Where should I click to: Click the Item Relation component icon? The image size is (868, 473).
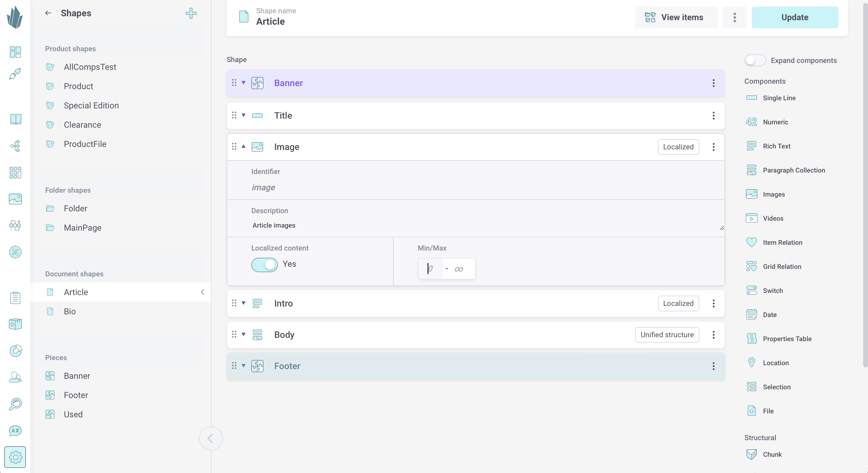(752, 242)
